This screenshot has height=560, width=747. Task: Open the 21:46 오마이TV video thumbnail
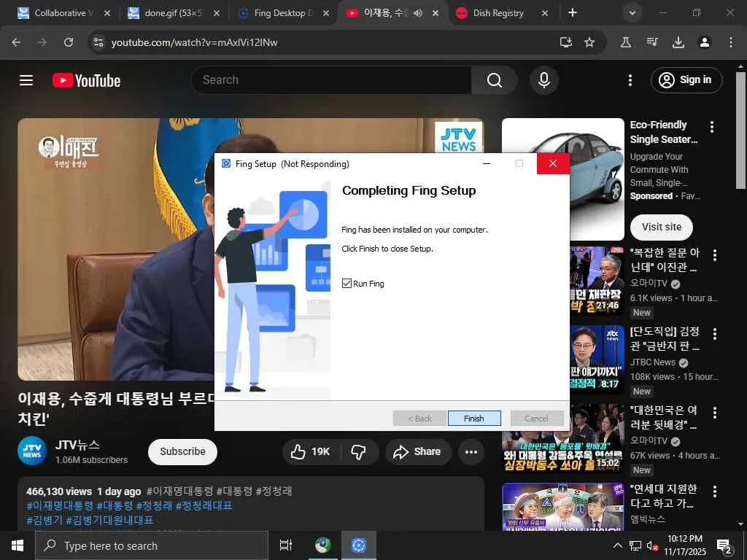[x=597, y=281]
